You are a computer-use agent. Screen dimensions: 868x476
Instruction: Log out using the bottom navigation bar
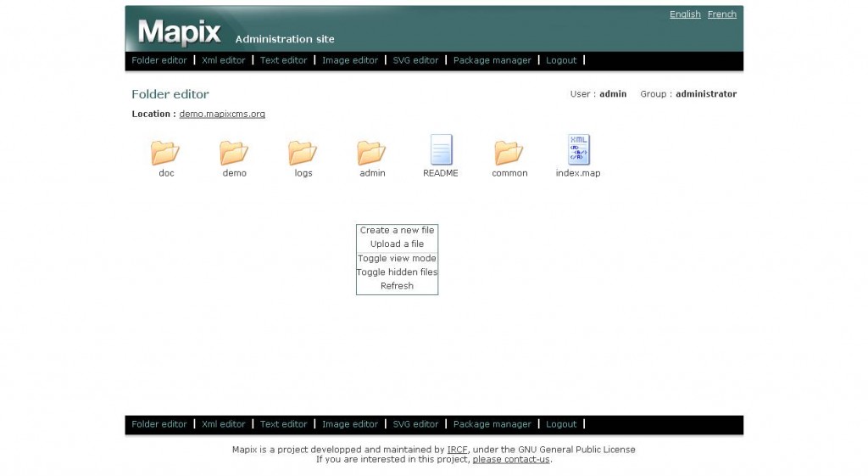pyautogui.click(x=561, y=424)
